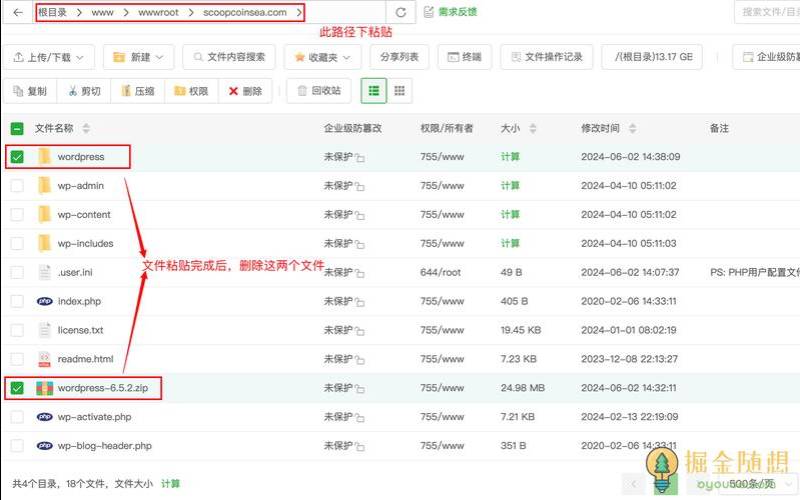The image size is (800, 500).
Task: Go back with the left arrow button
Action: tap(18, 12)
